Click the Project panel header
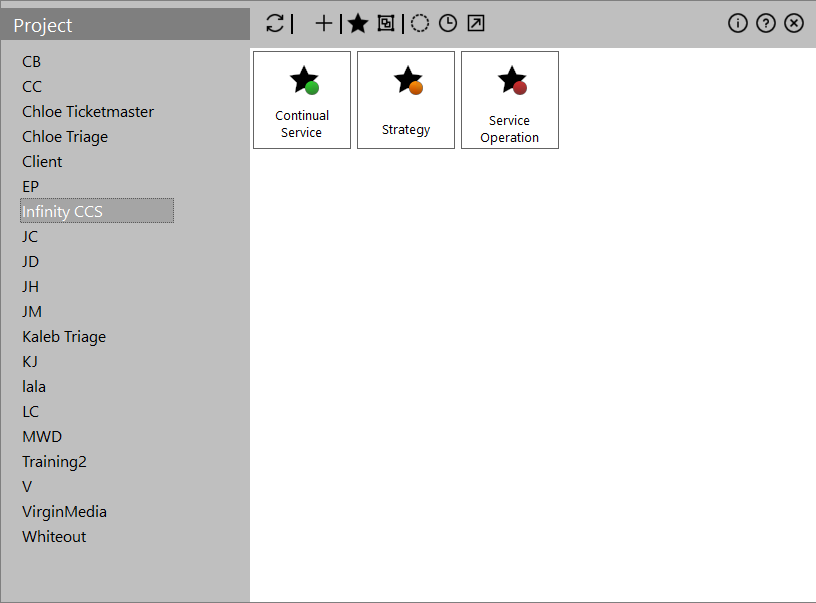Screen dimensions: 816x603 coord(125,24)
